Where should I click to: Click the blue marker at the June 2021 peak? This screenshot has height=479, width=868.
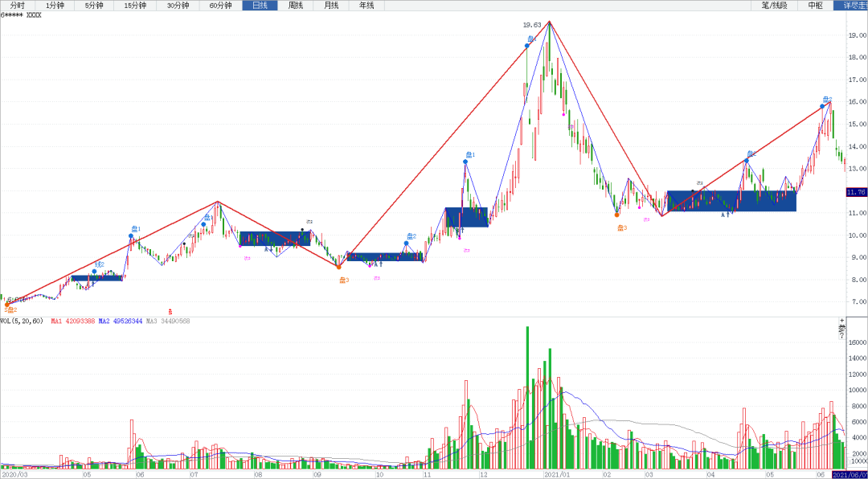tap(823, 106)
